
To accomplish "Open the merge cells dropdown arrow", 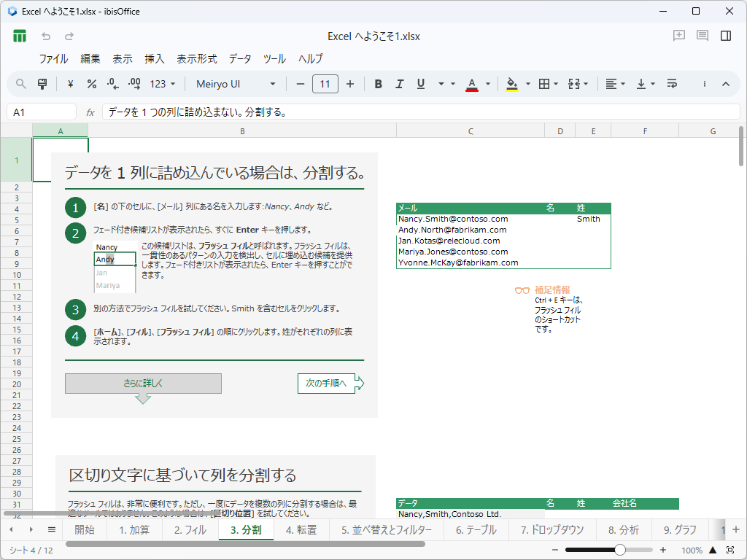I will [586, 84].
